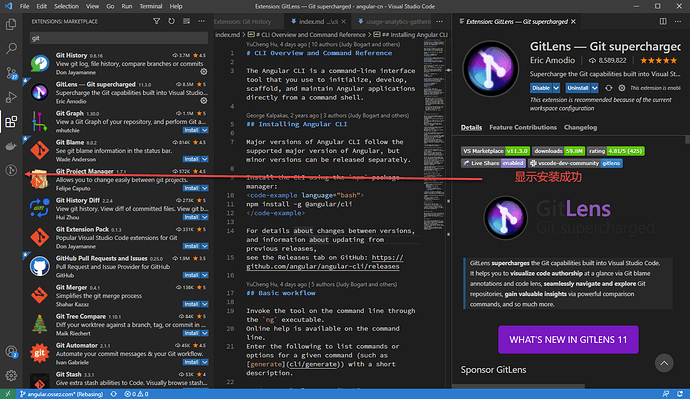Click What's New in GitLens 11 button
Image resolution: width=690 pixels, height=399 pixels.
point(568,340)
